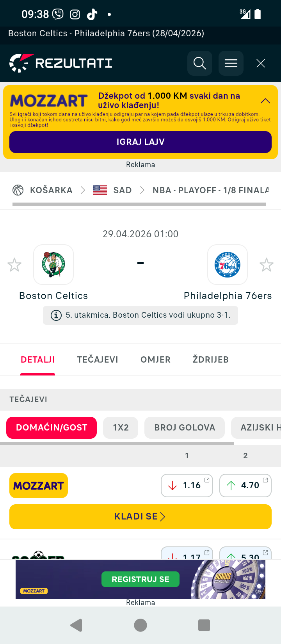Viewport: 281px width, 644px height.
Task: Switch to the TEČAJEVI tab
Action: pos(98,360)
